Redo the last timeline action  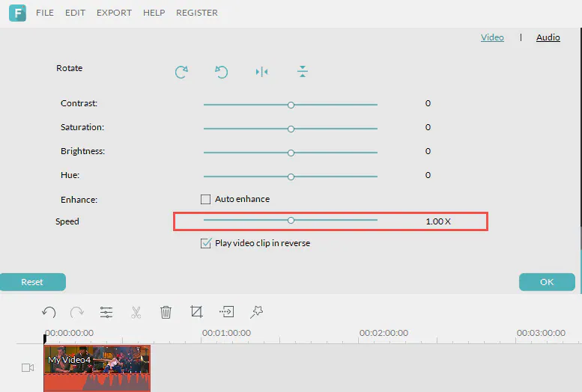77,312
